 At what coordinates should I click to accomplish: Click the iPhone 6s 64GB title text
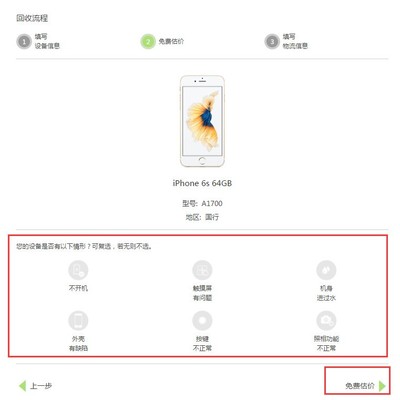[202, 183]
